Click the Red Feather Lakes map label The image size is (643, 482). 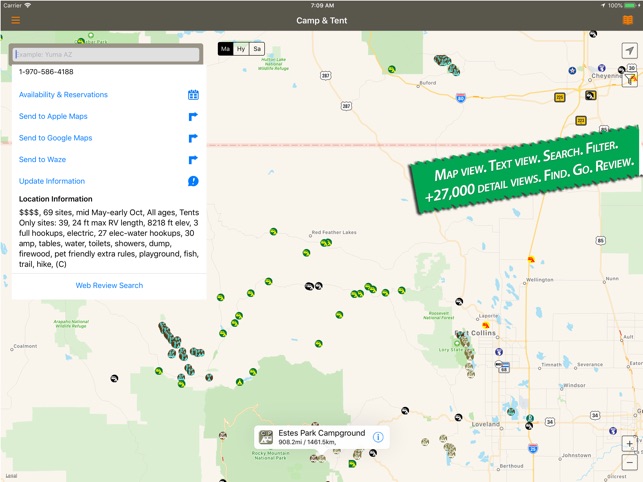pos(334,232)
